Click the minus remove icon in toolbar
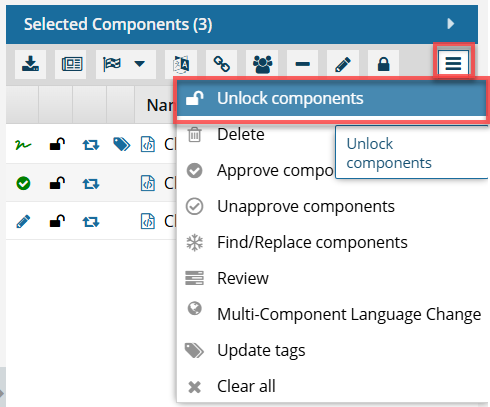The height and width of the screenshot is (407, 490). pyautogui.click(x=303, y=64)
